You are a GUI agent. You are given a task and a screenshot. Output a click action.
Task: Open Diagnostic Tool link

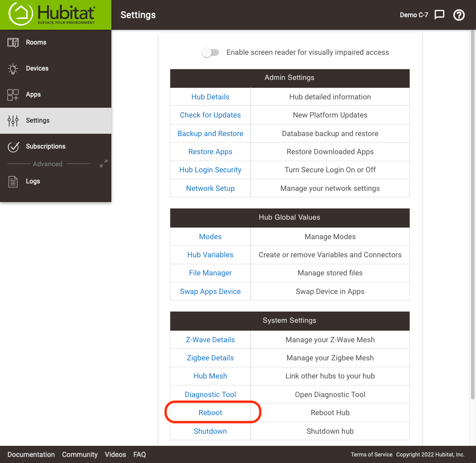pyautogui.click(x=210, y=395)
